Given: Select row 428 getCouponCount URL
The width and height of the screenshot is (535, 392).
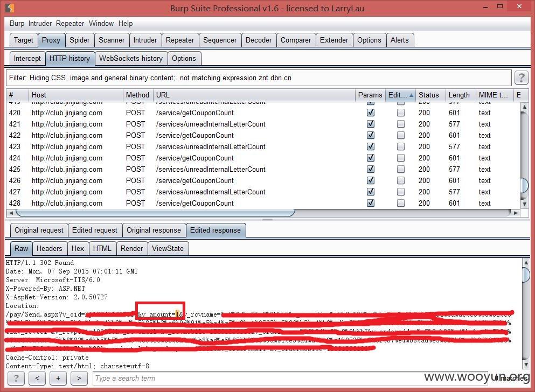Looking at the screenshot, I should pos(195,203).
